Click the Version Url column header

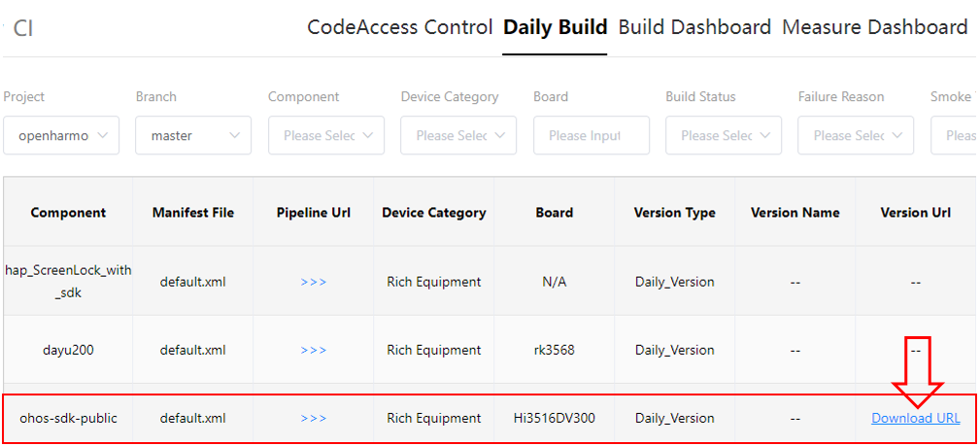[915, 213]
